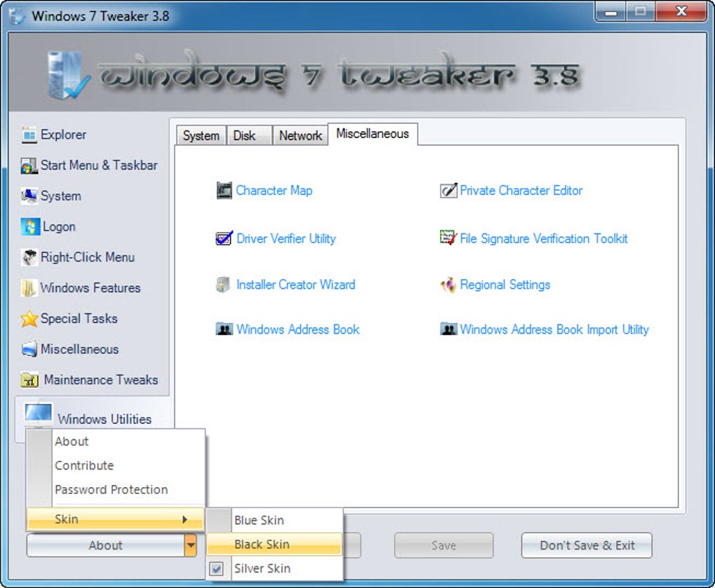Launch the Driver Verifier Utility link
Screen dimensions: 715x588
pyautogui.click(x=287, y=238)
